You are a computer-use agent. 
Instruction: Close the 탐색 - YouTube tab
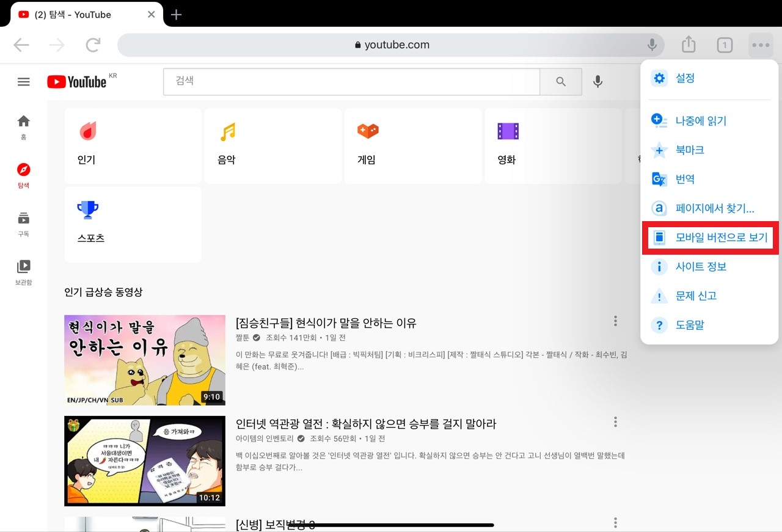pos(151,14)
